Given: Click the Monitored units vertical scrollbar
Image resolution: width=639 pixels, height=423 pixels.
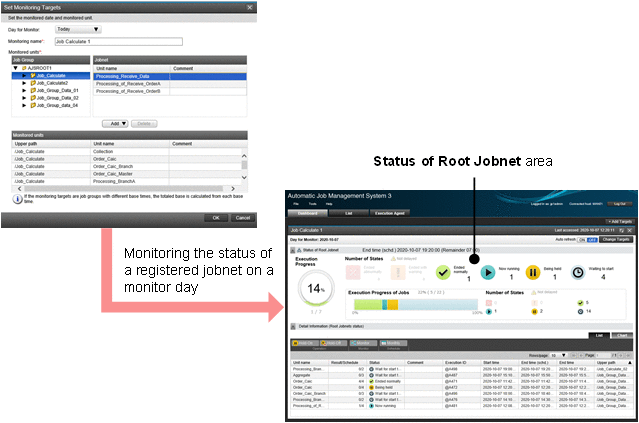Looking at the screenshot, I should tap(245, 166).
